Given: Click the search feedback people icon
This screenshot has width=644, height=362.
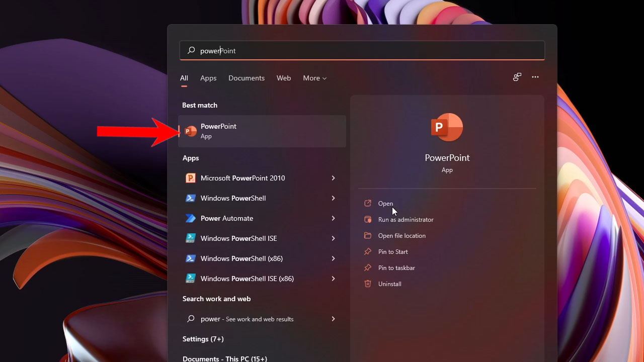Looking at the screenshot, I should coord(517,77).
